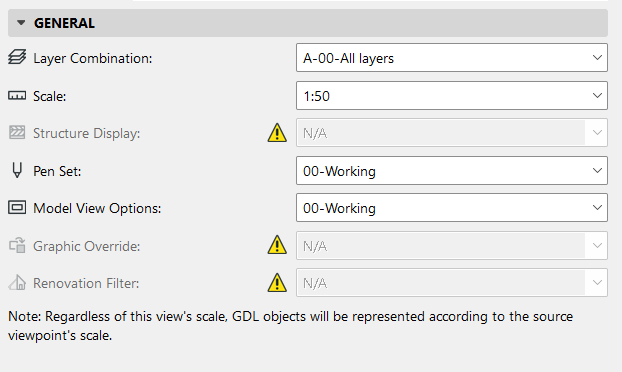The width and height of the screenshot is (622, 372).
Task: Click the Renovation Filter warning triangle
Action: (277, 282)
